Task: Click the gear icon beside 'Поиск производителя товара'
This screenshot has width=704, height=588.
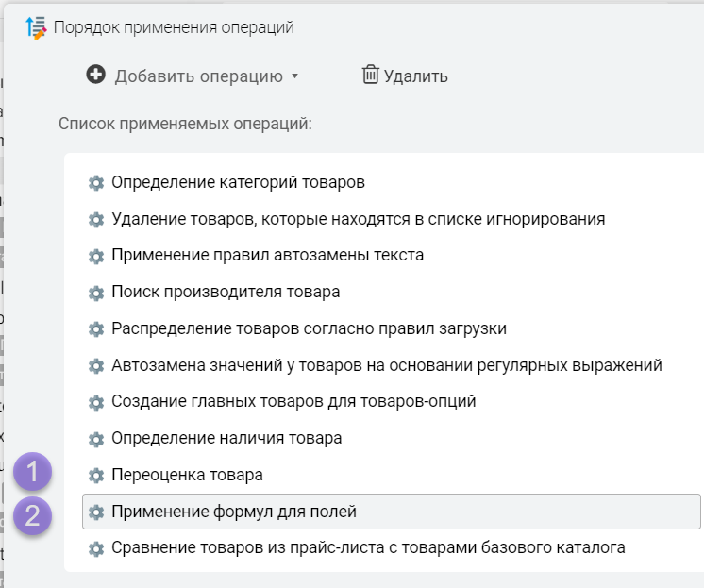Action: [95, 293]
